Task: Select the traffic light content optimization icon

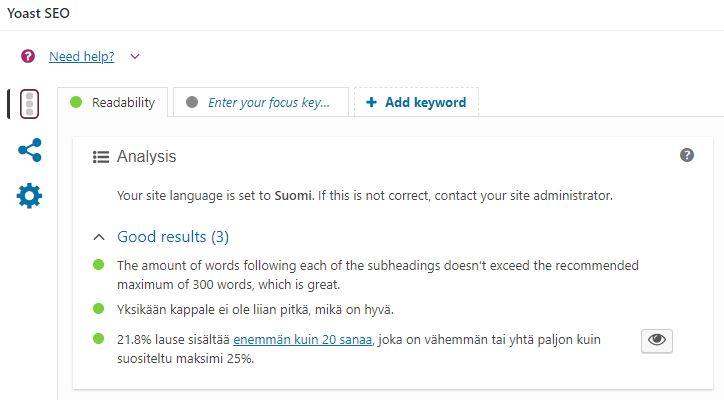Action: click(30, 103)
